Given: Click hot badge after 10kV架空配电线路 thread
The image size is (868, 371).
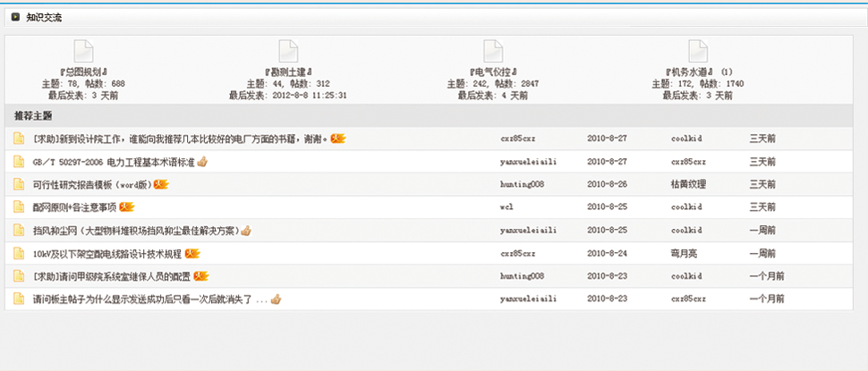Looking at the screenshot, I should point(191,254).
